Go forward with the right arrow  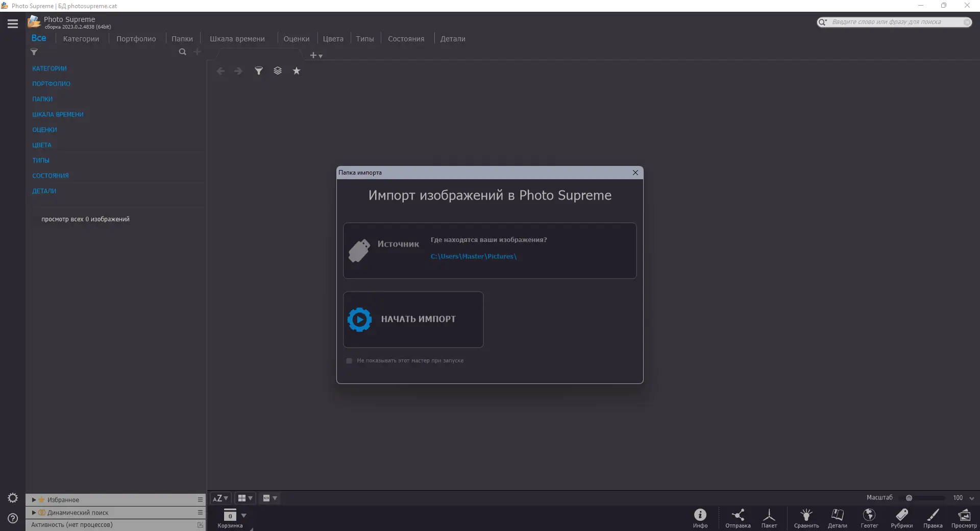click(238, 71)
